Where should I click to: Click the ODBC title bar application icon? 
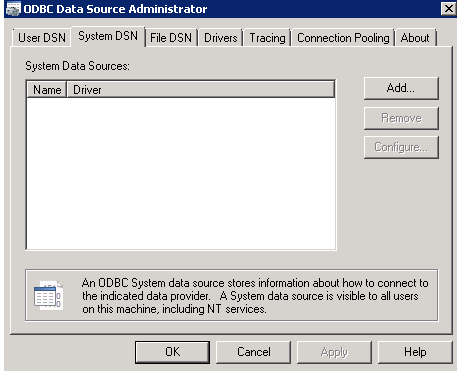click(x=13, y=9)
